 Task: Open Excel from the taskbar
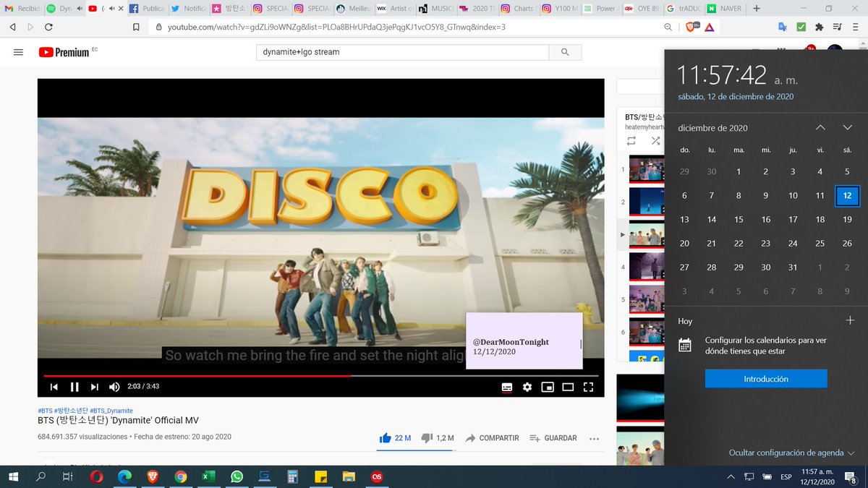[x=208, y=476]
